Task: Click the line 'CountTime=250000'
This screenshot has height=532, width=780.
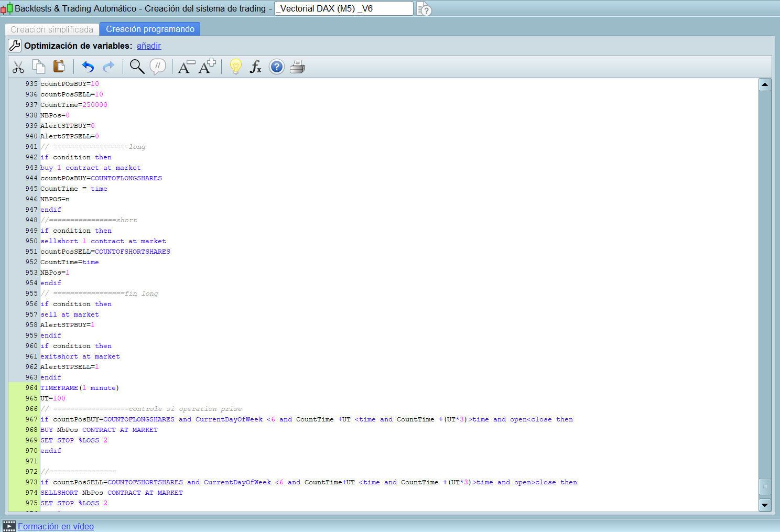Action: click(x=74, y=105)
